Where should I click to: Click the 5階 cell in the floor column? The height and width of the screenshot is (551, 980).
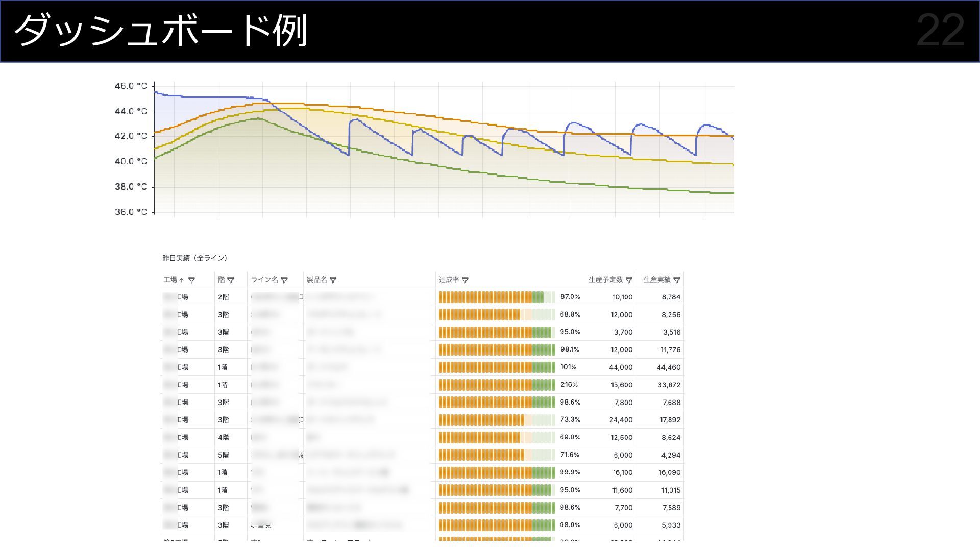point(224,455)
